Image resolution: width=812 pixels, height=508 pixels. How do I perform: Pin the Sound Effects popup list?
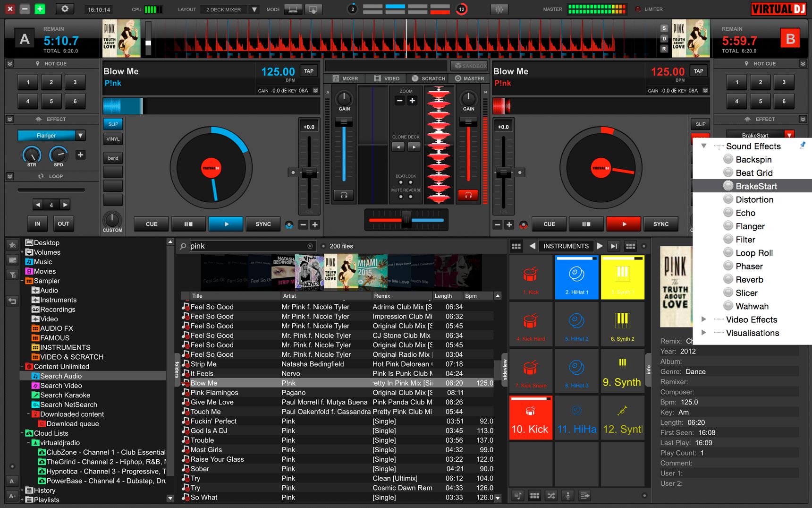click(802, 146)
